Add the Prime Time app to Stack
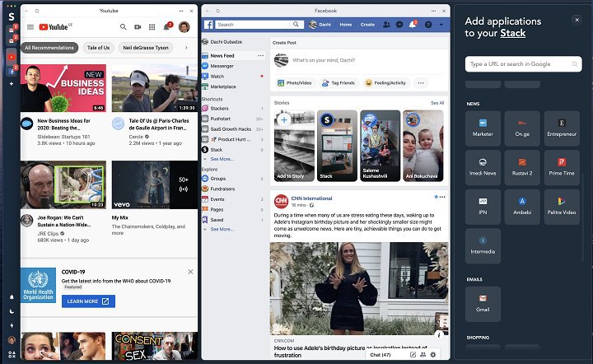 click(x=562, y=167)
